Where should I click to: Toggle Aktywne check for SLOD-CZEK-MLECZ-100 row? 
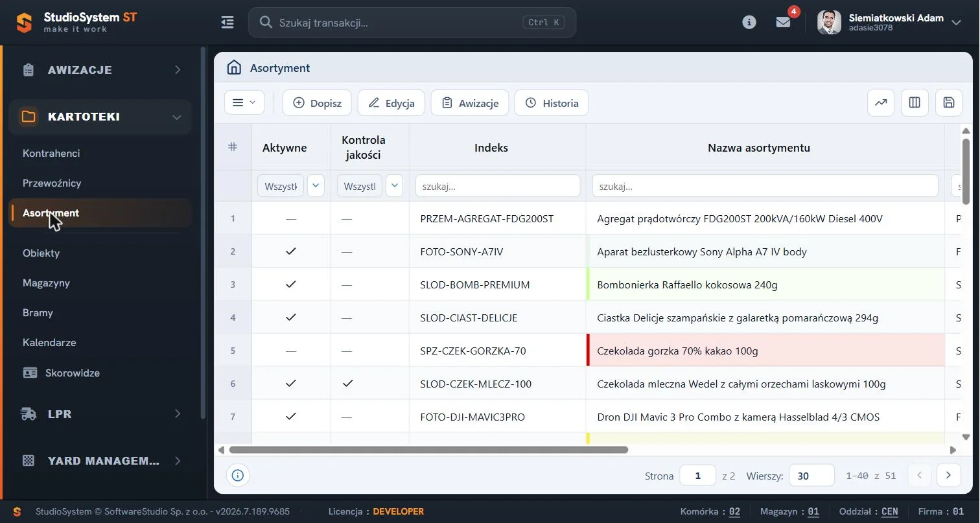[x=291, y=384]
